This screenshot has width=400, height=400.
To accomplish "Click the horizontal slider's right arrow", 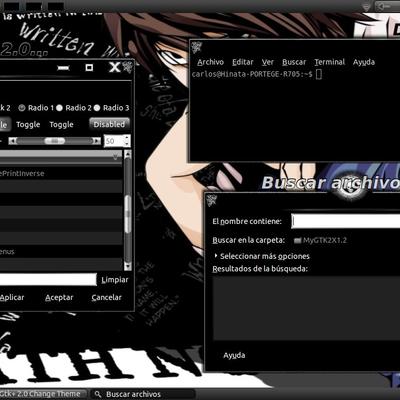I will click(97, 141).
